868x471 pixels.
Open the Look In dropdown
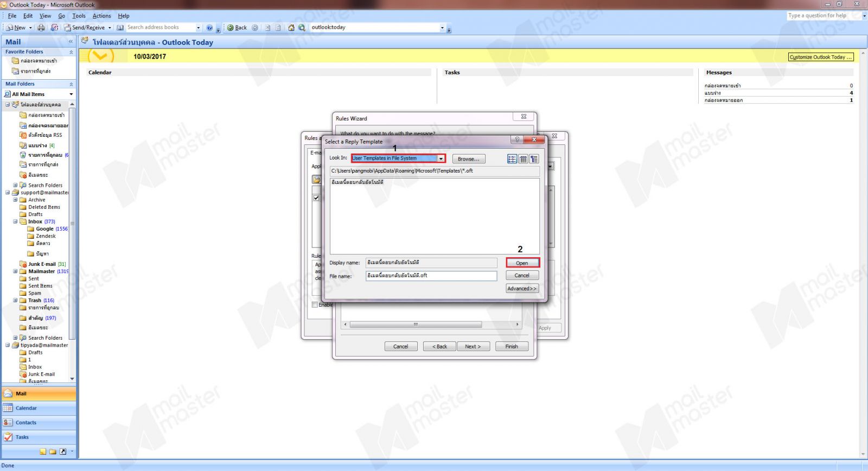441,158
